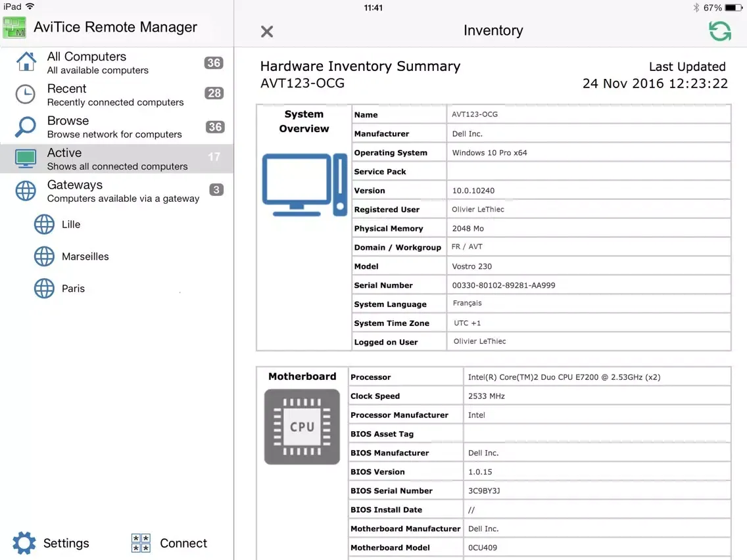This screenshot has height=560, width=747.
Task: Click the BIOS Install Date label
Action: point(386,510)
